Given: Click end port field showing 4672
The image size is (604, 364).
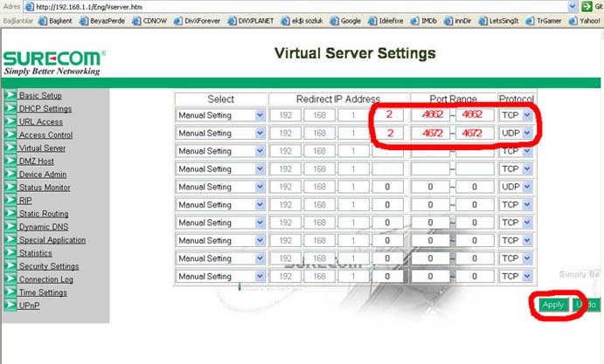Looking at the screenshot, I should click(x=475, y=133).
